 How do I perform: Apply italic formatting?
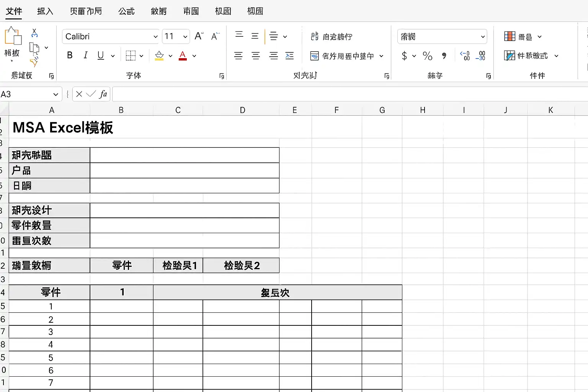click(x=85, y=55)
